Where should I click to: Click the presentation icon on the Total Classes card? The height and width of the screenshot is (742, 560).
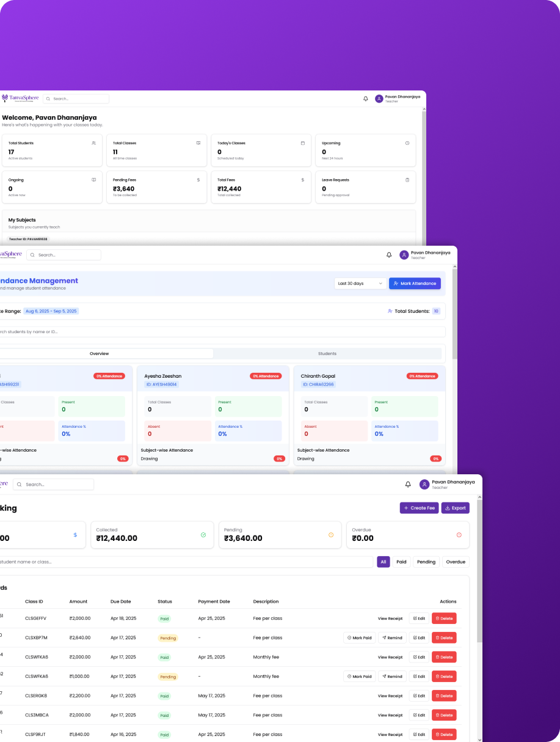(198, 143)
